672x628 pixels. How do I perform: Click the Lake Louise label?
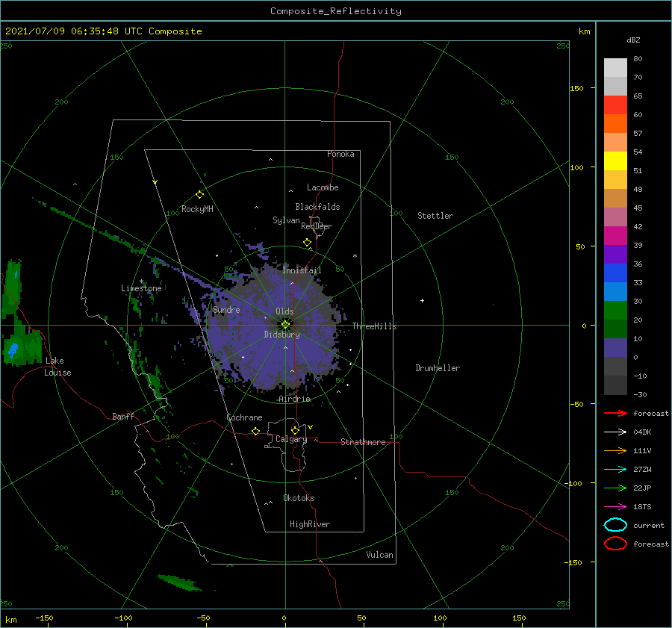click(x=57, y=367)
